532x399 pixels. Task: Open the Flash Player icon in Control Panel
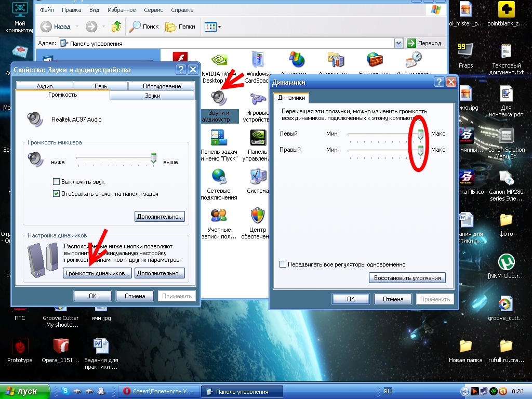[180, 57]
